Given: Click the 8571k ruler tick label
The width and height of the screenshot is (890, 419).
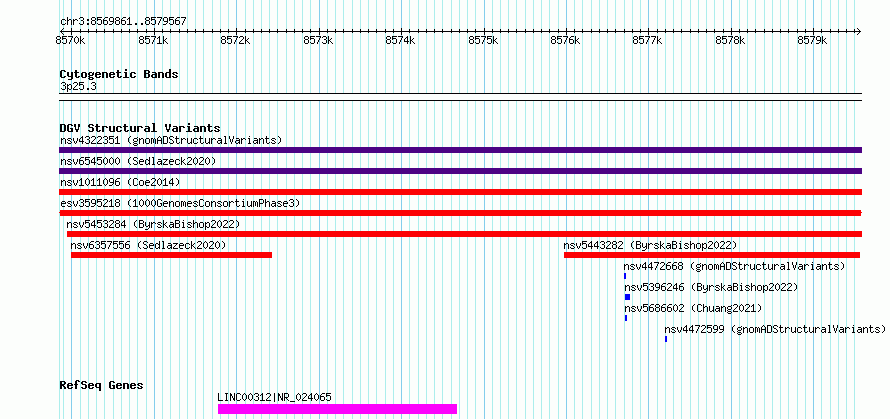Looking at the screenshot, I should click(x=153, y=40).
